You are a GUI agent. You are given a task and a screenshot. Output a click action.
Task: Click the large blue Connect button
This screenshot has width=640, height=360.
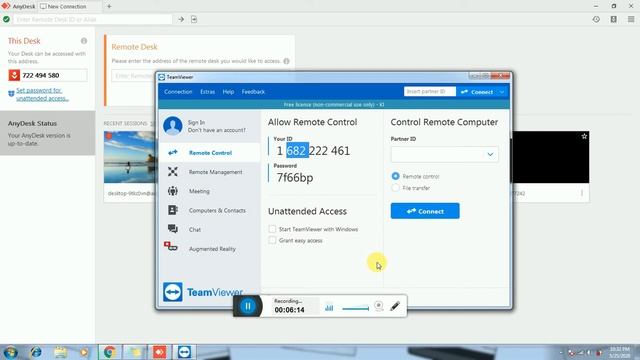(x=425, y=211)
